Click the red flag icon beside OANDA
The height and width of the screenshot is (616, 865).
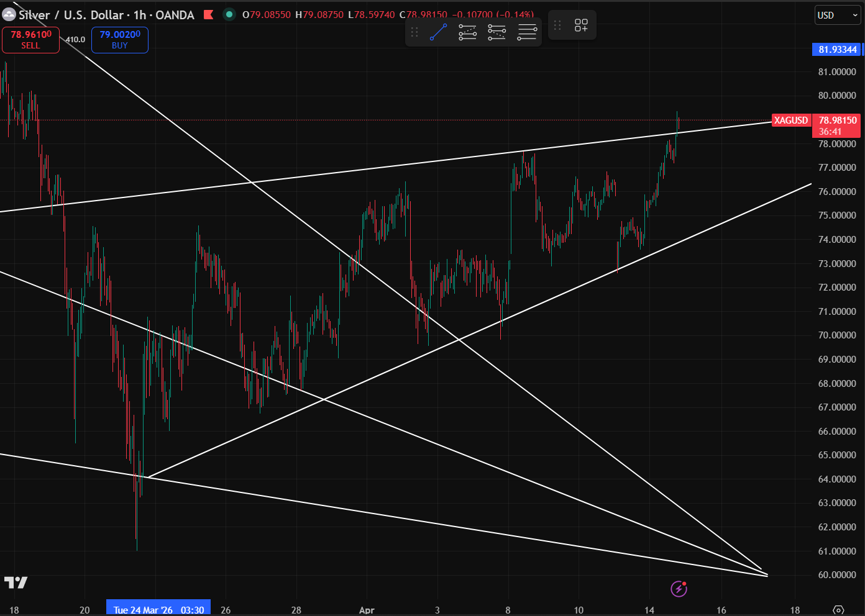coord(209,15)
